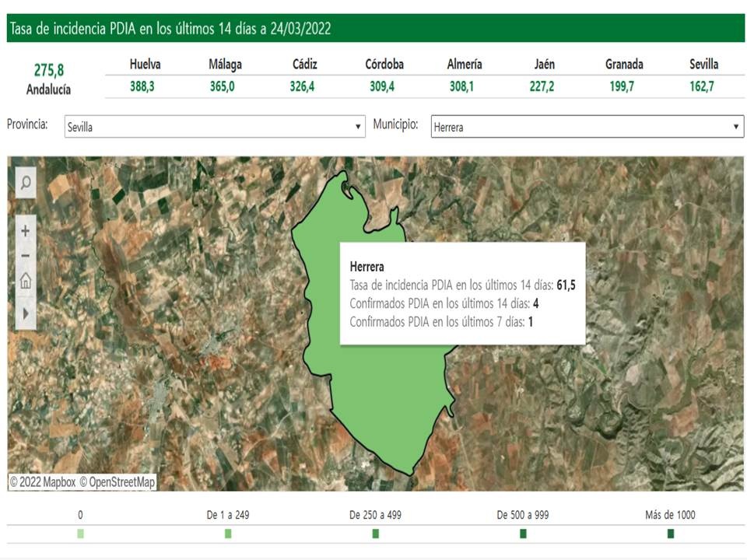This screenshot has height=560, width=747.
Task: Click the legend swatch for 0
Action: click(x=81, y=534)
